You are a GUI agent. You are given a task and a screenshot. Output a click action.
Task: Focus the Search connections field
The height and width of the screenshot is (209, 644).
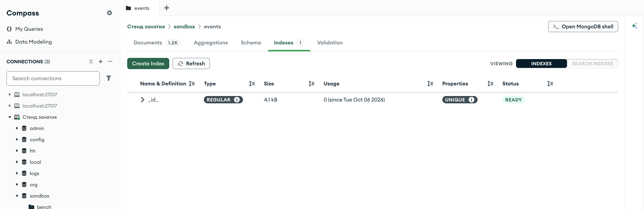(53, 78)
